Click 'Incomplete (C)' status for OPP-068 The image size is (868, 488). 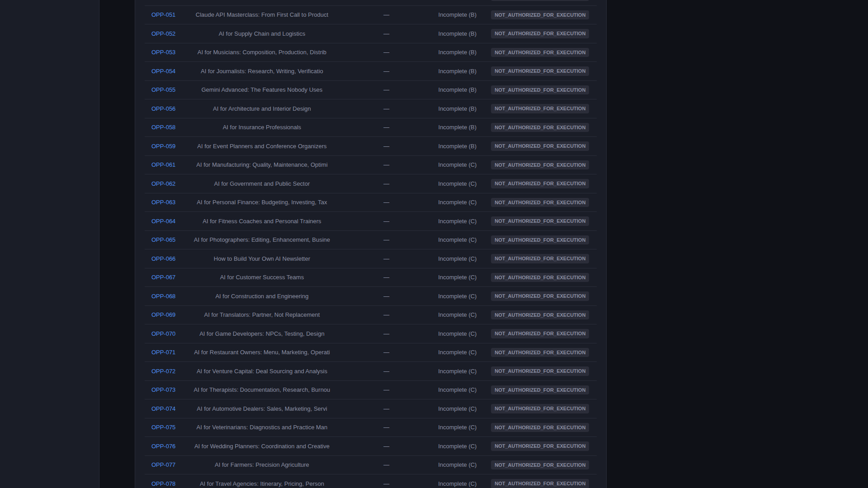tap(457, 296)
